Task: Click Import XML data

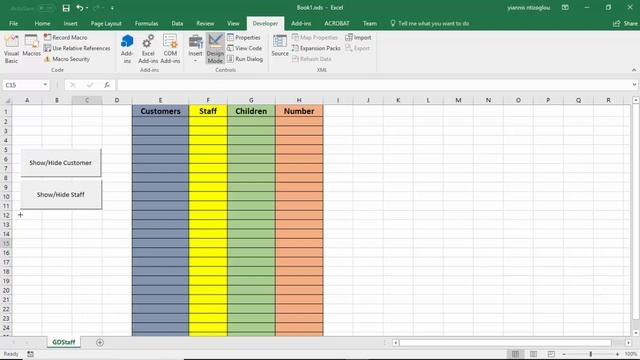Action: click(x=358, y=37)
